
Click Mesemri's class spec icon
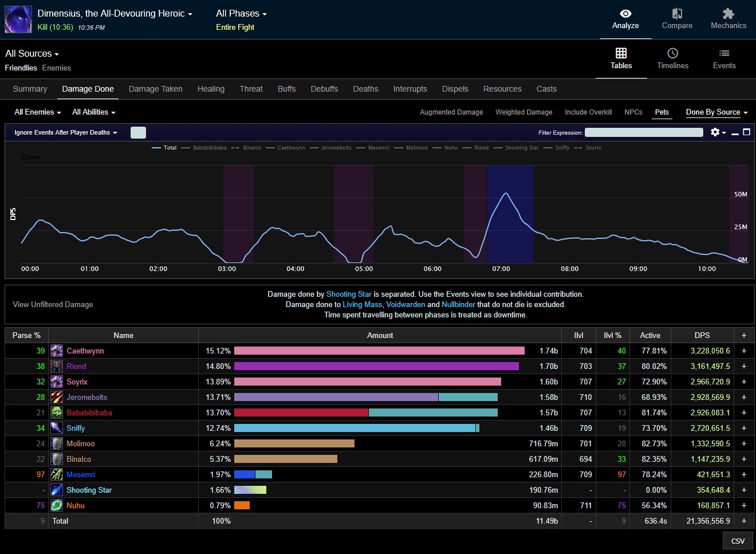click(57, 474)
